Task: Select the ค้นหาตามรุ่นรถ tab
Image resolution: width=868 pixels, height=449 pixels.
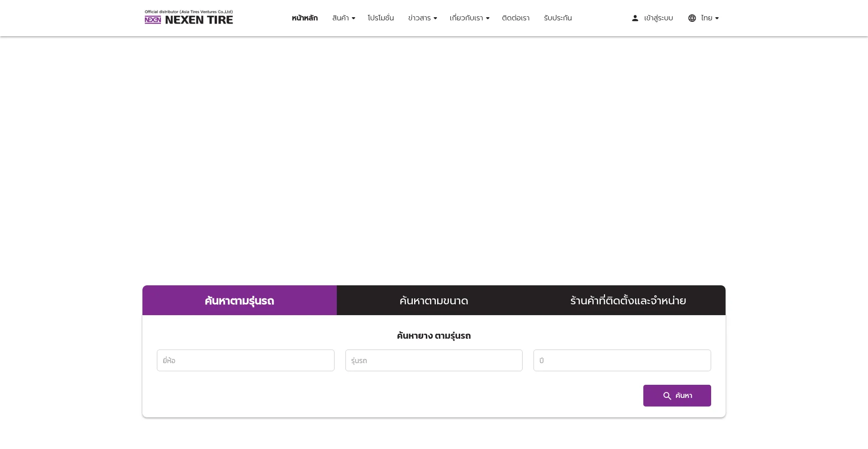Action: [x=239, y=300]
